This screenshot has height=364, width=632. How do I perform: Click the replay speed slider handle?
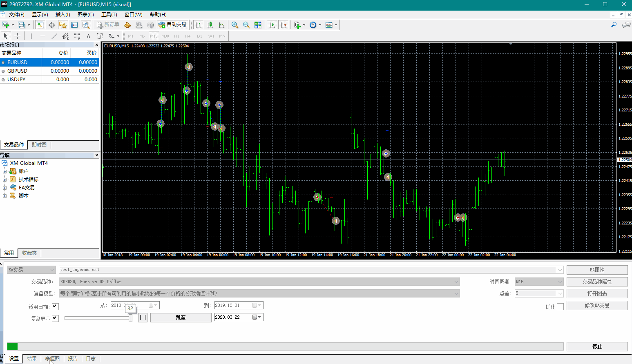(131, 318)
